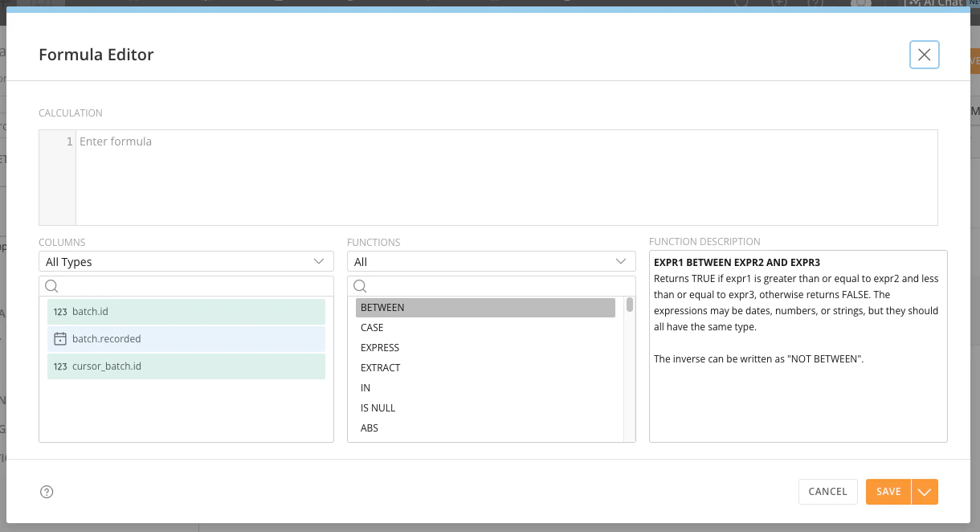980x532 pixels.
Task: Click the Save button
Action: click(888, 492)
